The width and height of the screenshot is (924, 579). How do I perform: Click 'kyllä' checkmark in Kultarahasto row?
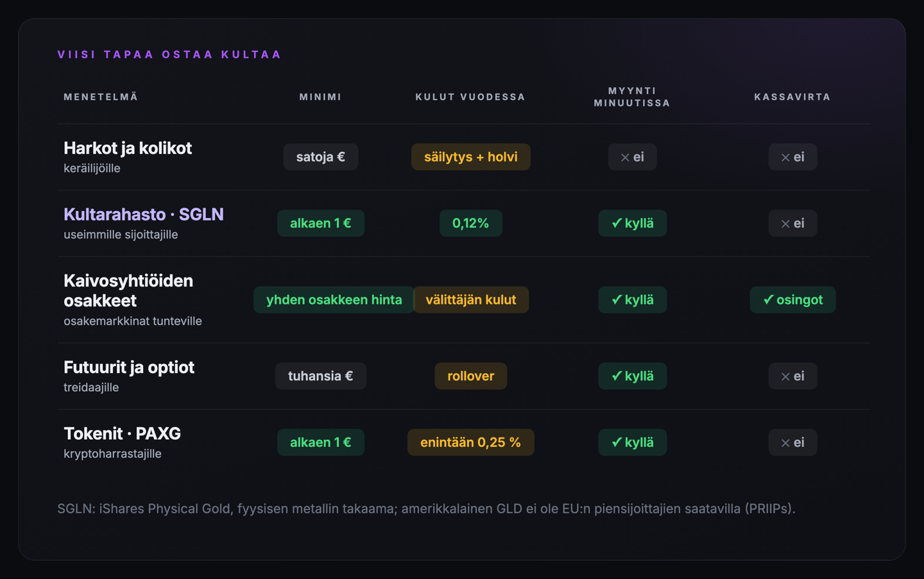[x=632, y=223]
